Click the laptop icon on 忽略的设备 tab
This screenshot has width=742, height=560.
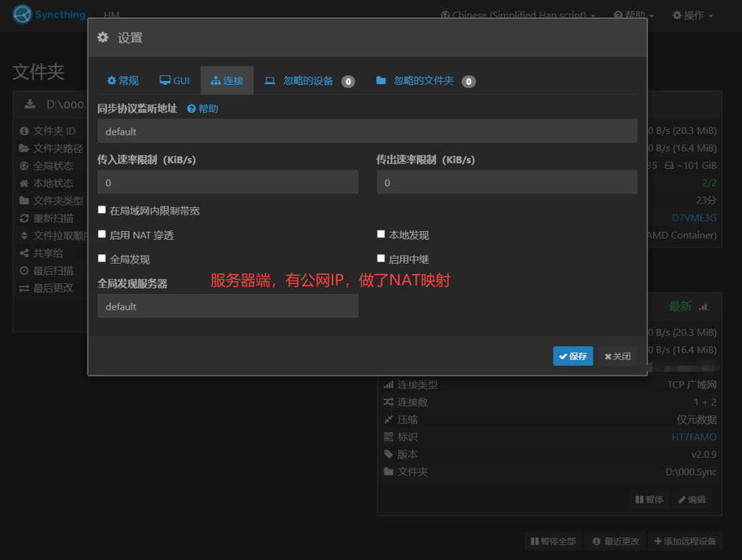[270, 80]
